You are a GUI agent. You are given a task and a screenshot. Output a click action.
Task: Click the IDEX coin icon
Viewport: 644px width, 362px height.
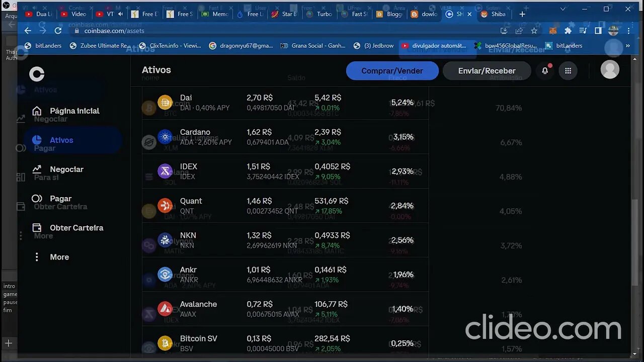tap(165, 171)
